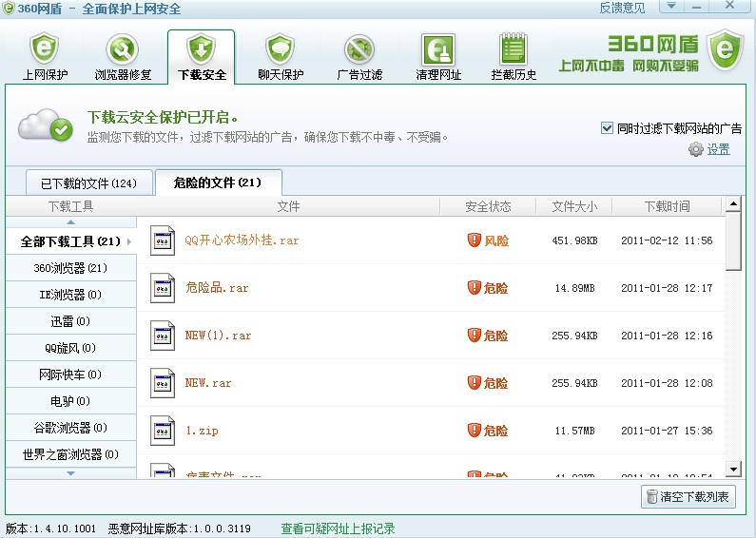This screenshot has height=538, width=756.
Task: Click the cloud protection status icon
Action: click(46, 125)
